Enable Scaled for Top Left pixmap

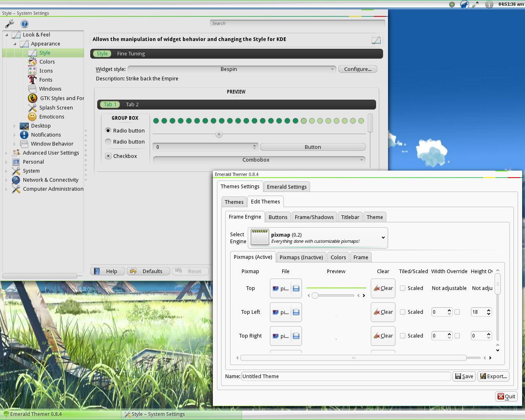click(x=403, y=312)
